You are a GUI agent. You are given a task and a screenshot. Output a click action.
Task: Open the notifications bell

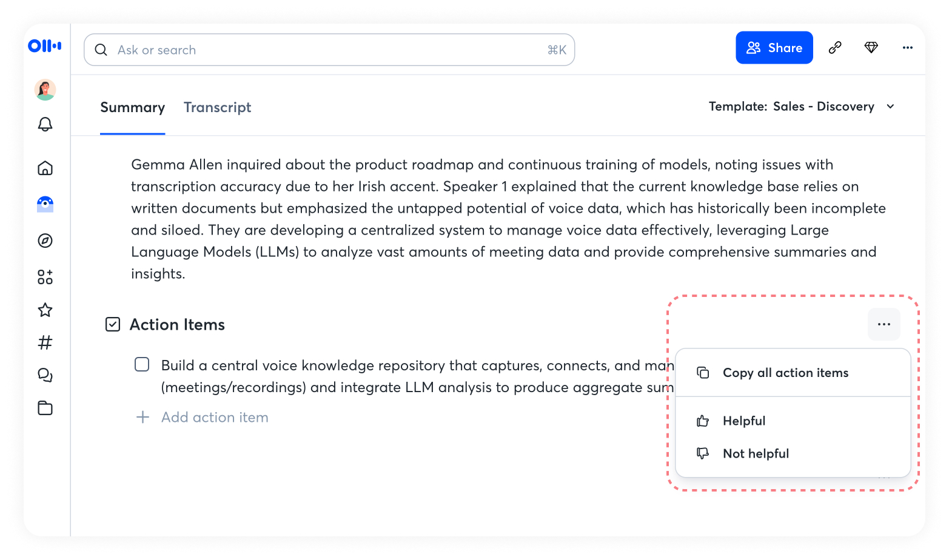[45, 124]
